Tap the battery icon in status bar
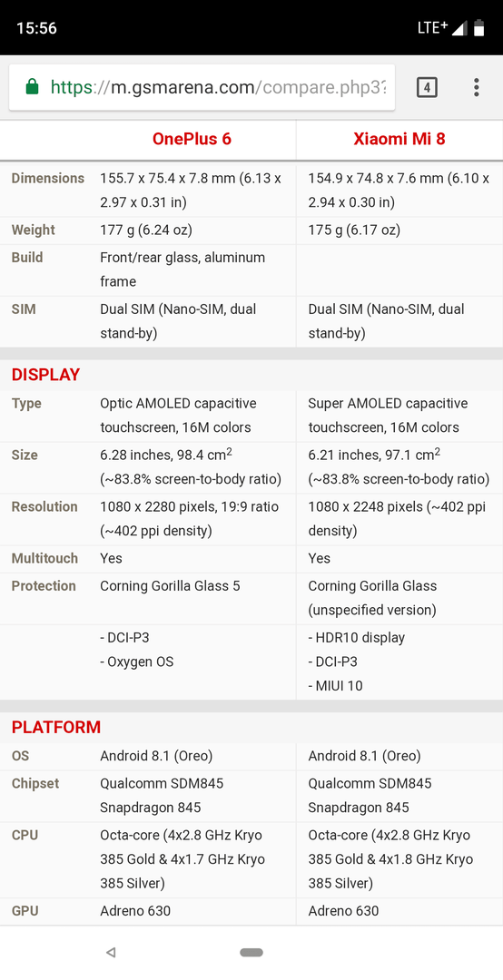 click(x=479, y=28)
